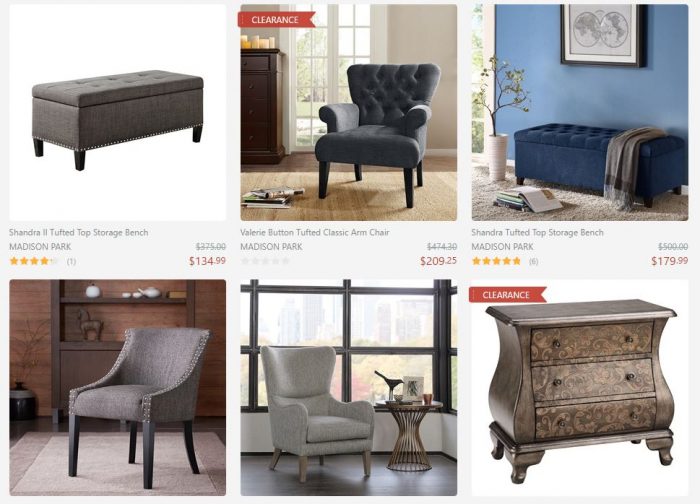Open Valerie Button Tufted Classic Arm Chair link

coord(315,233)
